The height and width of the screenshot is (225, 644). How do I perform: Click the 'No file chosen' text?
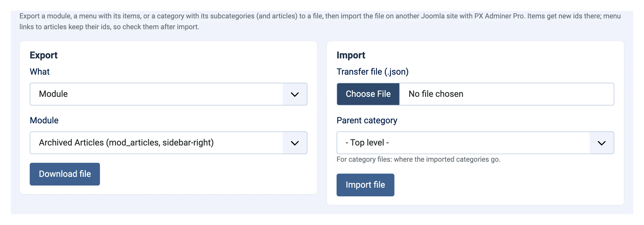pyautogui.click(x=436, y=94)
